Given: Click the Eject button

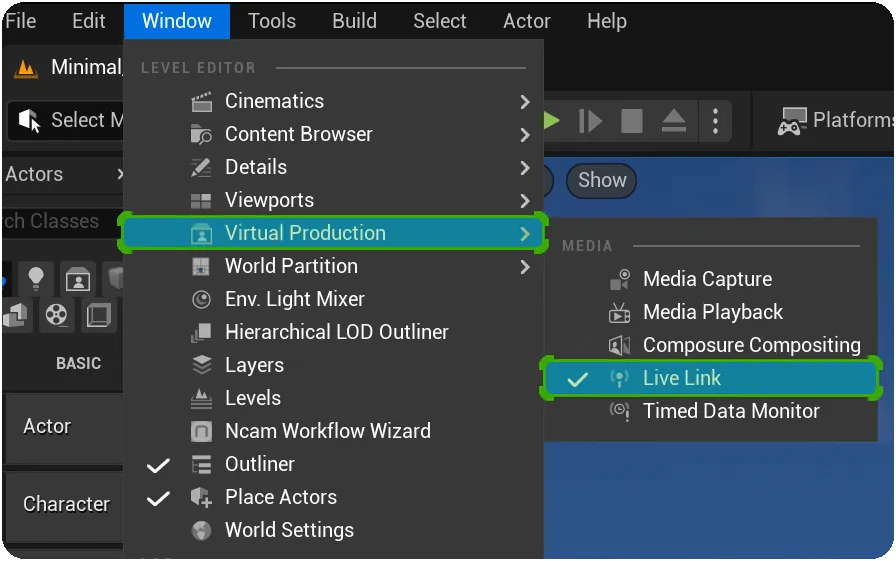Looking at the screenshot, I should coord(674,121).
